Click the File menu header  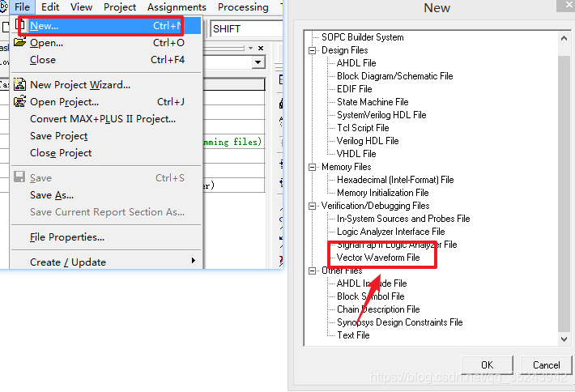[x=23, y=7]
